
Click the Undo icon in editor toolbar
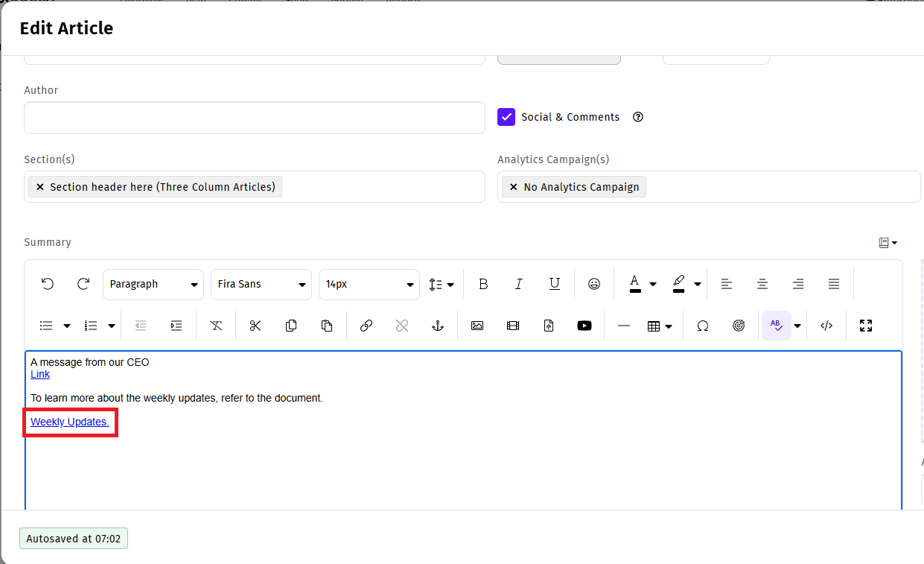(x=48, y=284)
